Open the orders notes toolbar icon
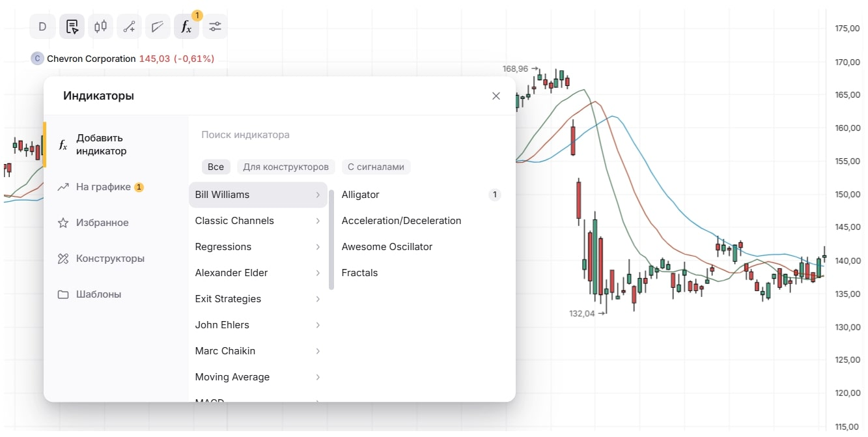The width and height of the screenshot is (868, 437). [72, 27]
